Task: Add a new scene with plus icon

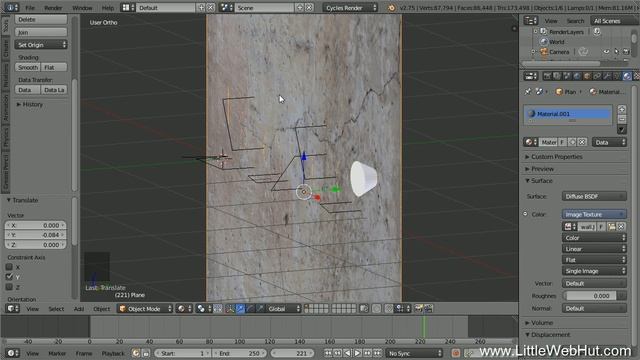Action: [300, 7]
